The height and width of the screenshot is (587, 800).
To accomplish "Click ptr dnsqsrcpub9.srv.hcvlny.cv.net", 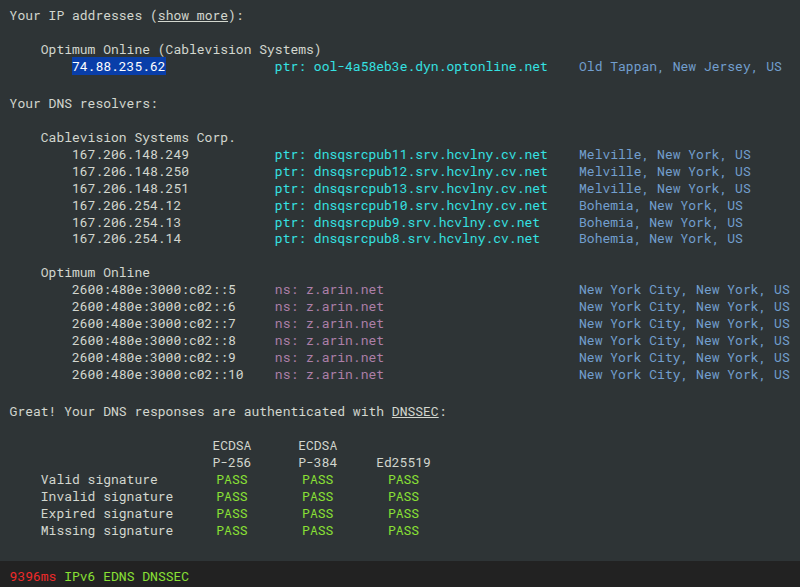I will [x=407, y=223].
